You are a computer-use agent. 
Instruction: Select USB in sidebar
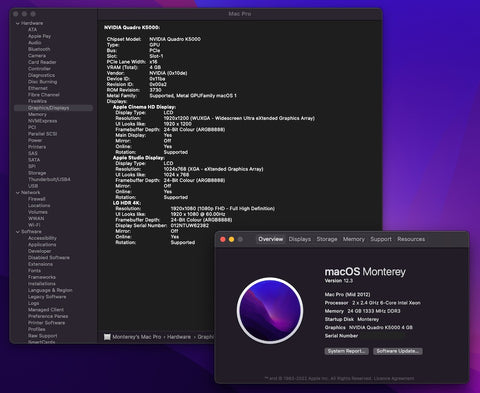coord(33,186)
